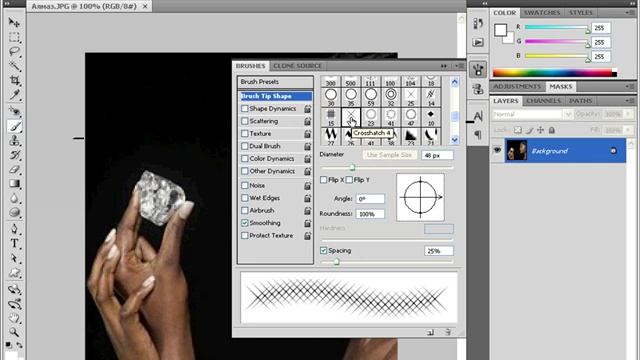Hide the Background layer eye
Image resolution: width=640 pixels, height=360 pixels.
(497, 150)
